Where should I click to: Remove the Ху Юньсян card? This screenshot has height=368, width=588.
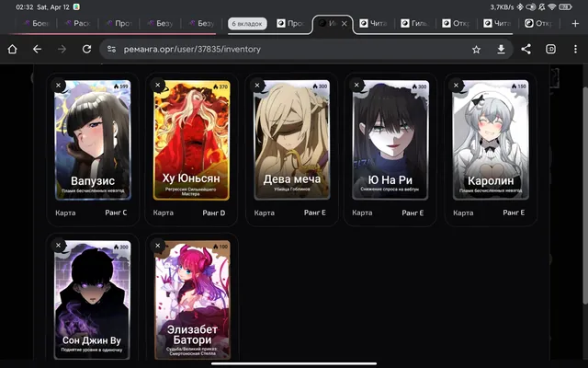(x=158, y=86)
